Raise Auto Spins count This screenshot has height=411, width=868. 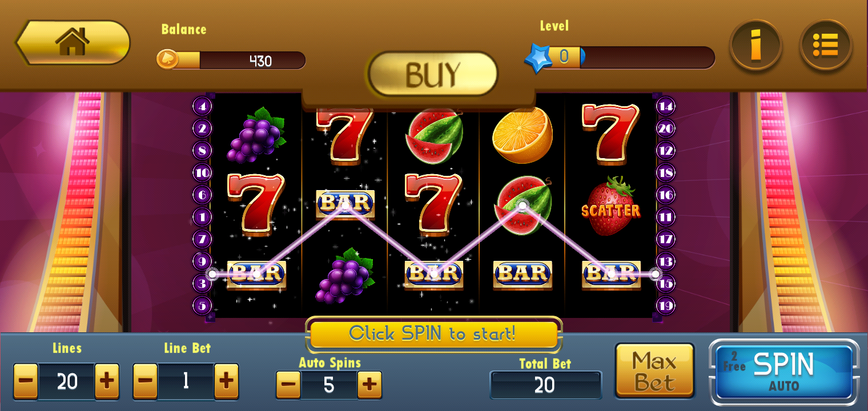[x=369, y=385]
